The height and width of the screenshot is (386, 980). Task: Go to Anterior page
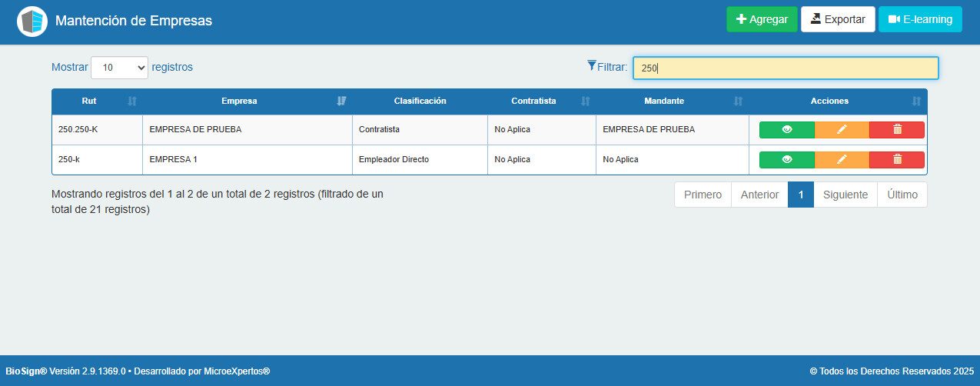(759, 195)
